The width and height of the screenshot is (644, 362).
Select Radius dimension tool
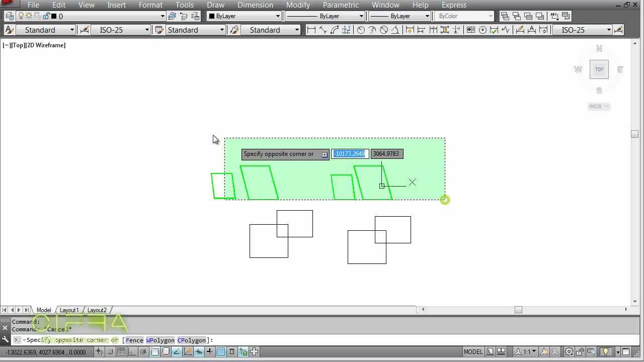(361, 30)
